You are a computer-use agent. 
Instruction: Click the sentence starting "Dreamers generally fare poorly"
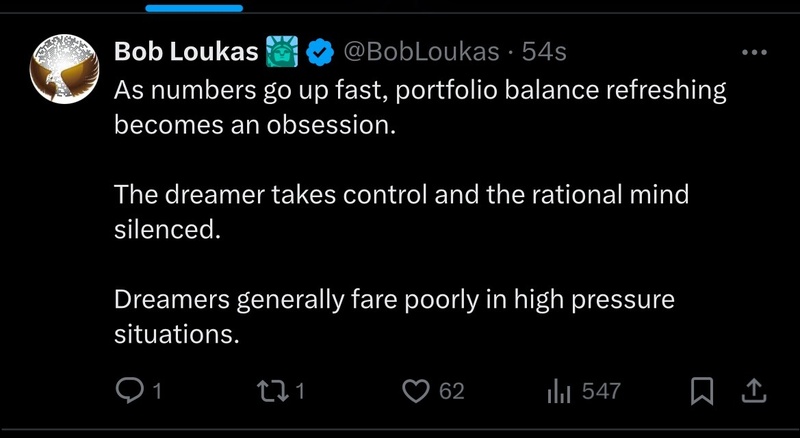coord(394,299)
